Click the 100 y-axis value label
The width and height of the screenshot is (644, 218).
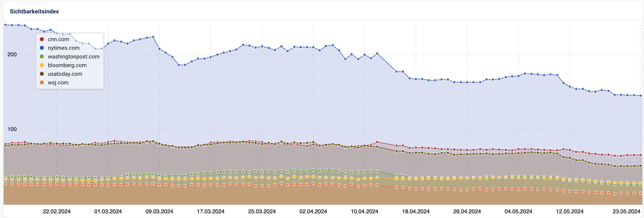point(12,129)
